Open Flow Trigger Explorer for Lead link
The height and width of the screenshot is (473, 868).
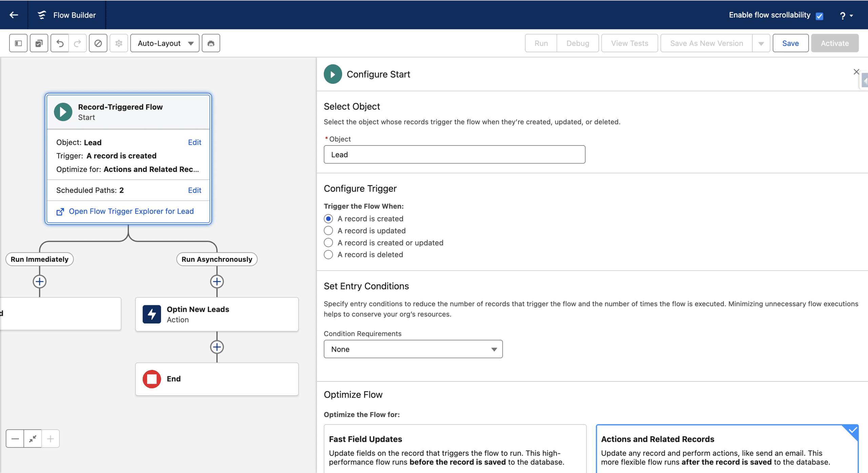[131, 211]
